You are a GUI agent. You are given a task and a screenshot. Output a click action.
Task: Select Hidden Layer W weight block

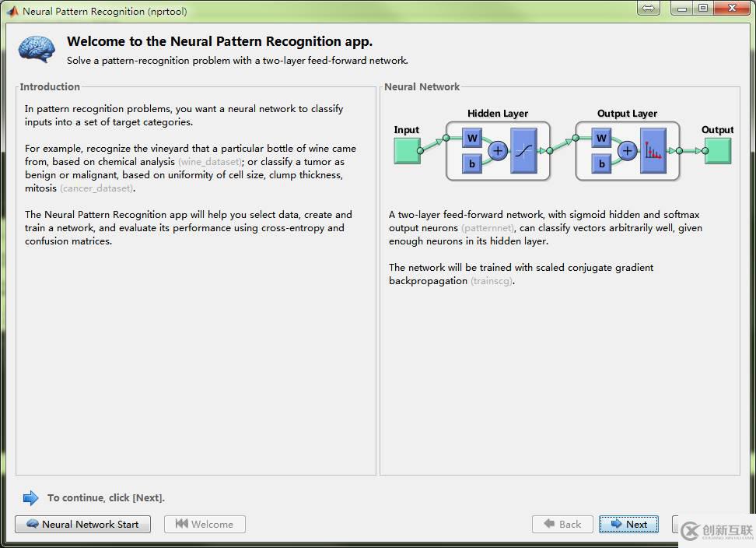[472, 138]
